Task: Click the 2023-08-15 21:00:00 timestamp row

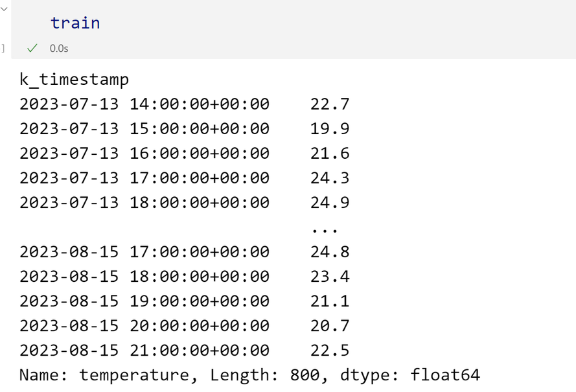Action: [x=185, y=350]
